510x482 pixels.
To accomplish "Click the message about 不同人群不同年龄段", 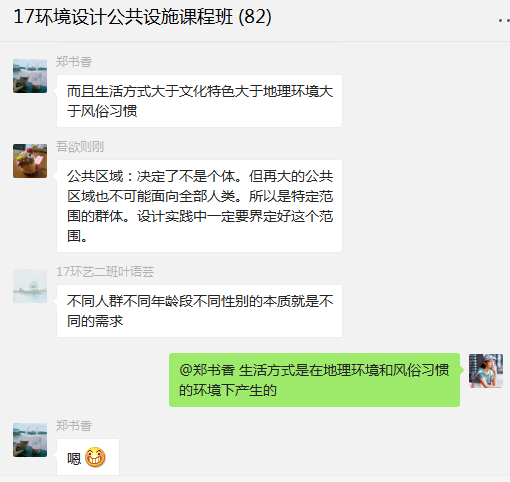I will click(x=199, y=311).
